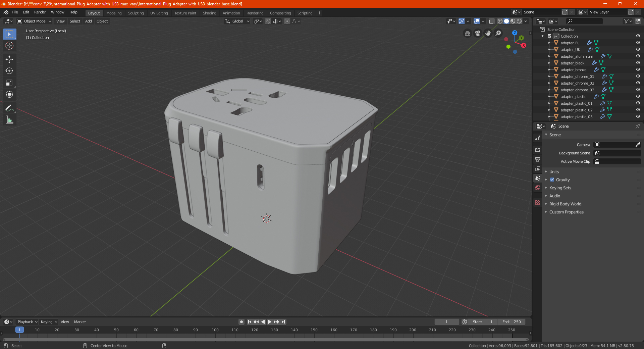Switch to material preview shading

(x=513, y=21)
